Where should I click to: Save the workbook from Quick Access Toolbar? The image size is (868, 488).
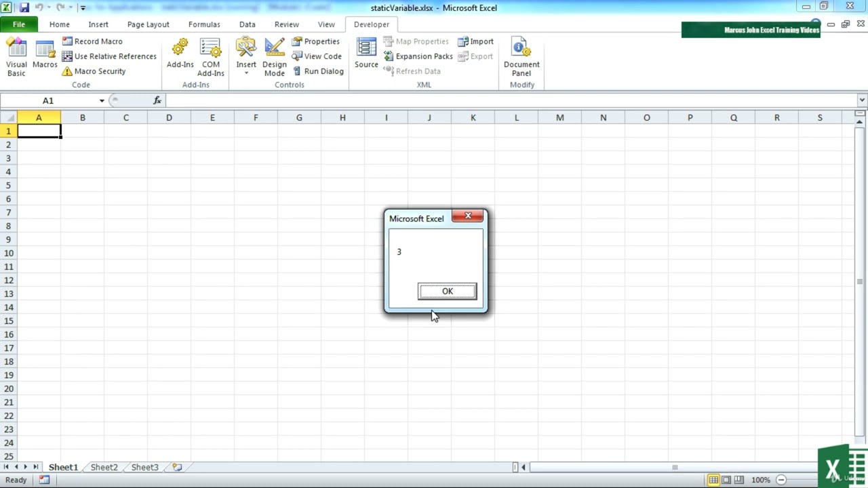[x=24, y=7]
